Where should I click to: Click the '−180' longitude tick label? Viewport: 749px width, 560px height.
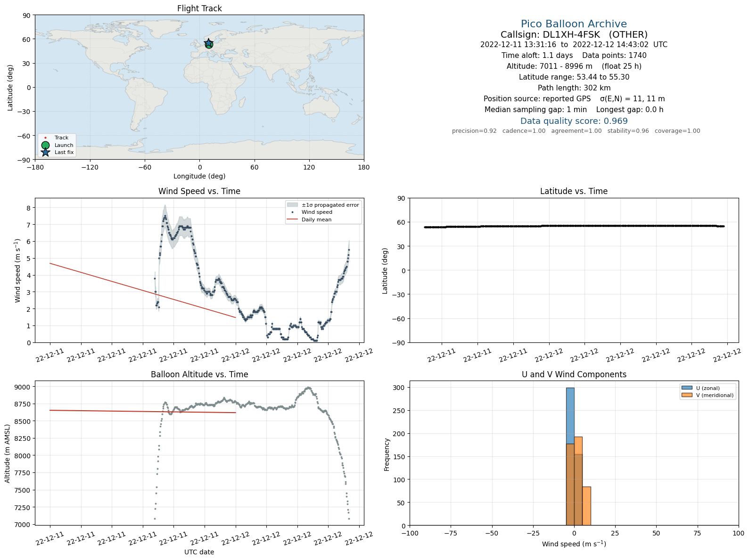click(x=35, y=167)
